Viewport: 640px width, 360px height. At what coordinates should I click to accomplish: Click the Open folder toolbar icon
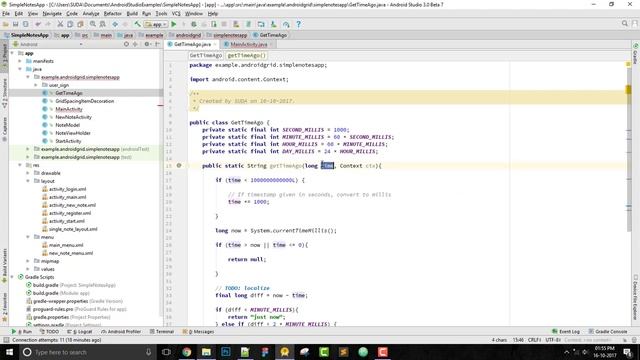pyautogui.click(x=6, y=24)
